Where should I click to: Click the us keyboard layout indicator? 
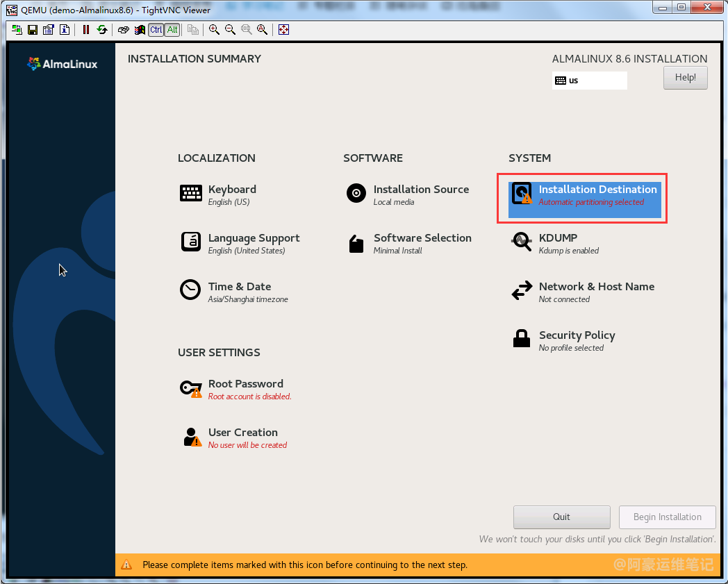click(589, 81)
